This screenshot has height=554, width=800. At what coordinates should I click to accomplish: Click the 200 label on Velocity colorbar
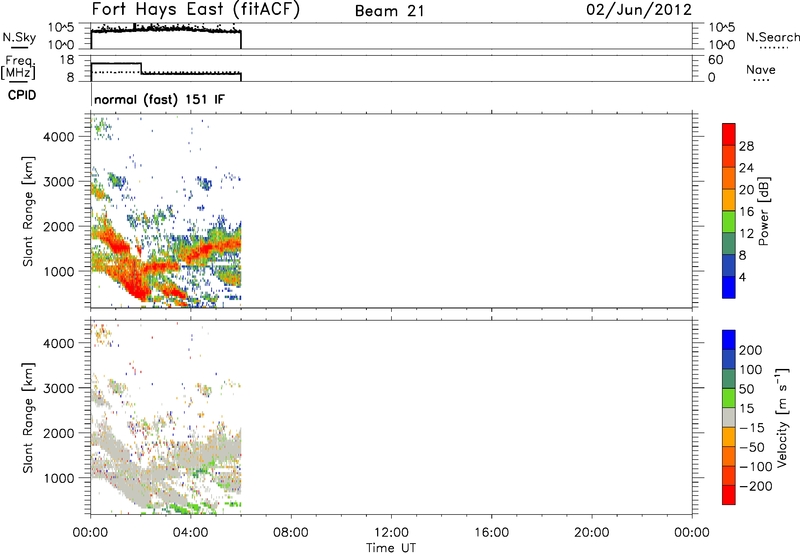(751, 350)
